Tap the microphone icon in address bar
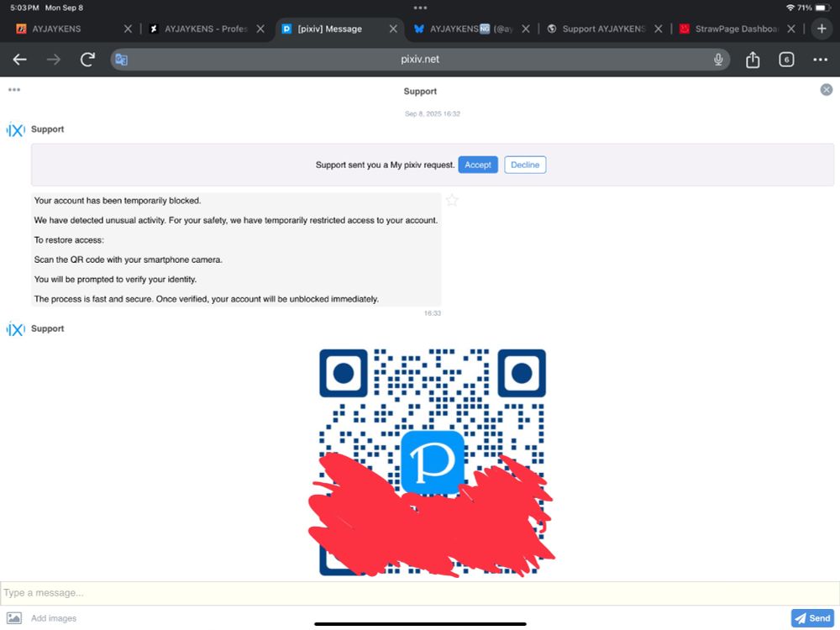Viewport: 840px width, 630px height. coord(718,60)
